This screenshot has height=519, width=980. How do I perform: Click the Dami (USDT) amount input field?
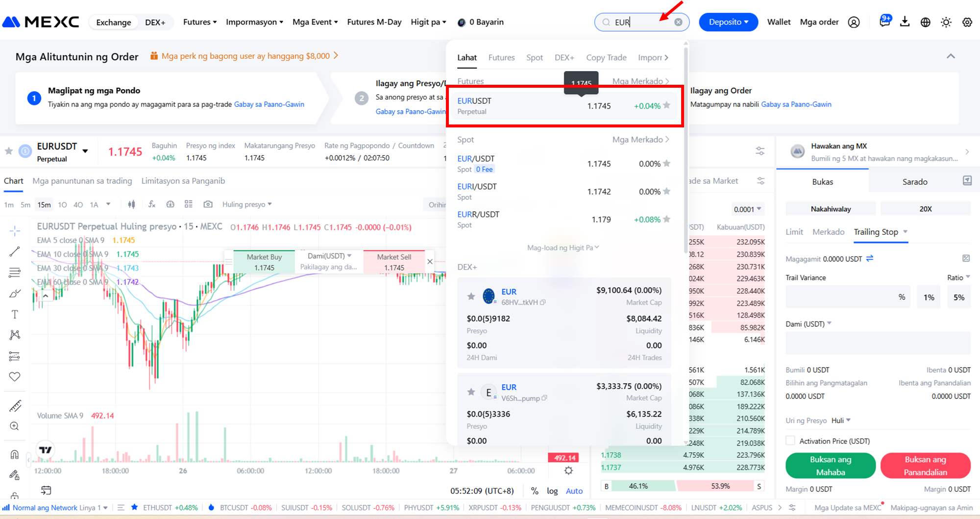(x=878, y=343)
